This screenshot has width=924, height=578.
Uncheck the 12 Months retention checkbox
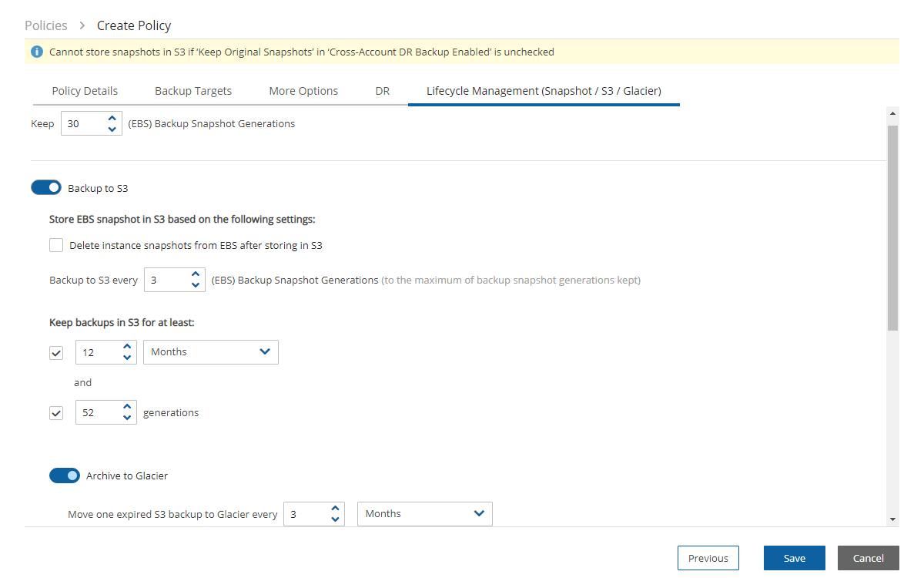[56, 352]
